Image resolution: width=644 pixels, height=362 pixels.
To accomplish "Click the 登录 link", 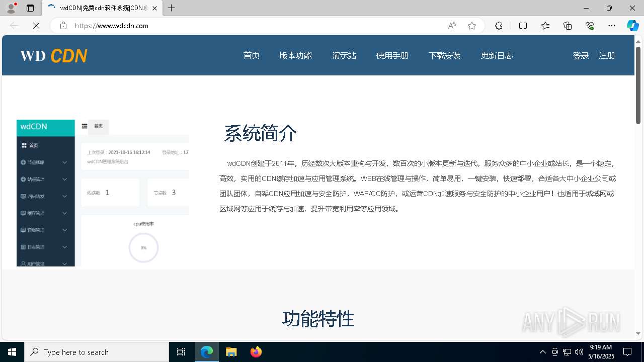I will click(581, 56).
